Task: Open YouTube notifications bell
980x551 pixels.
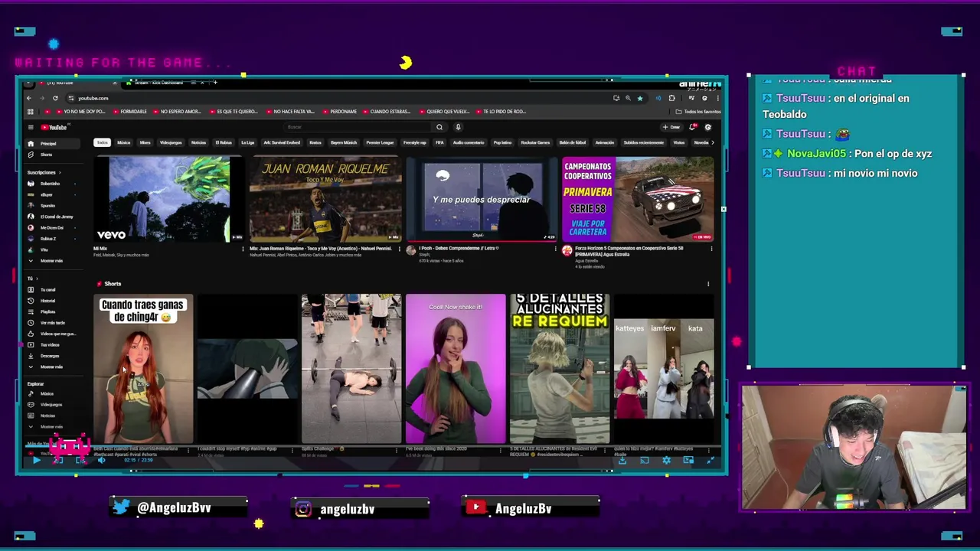Action: (x=693, y=127)
